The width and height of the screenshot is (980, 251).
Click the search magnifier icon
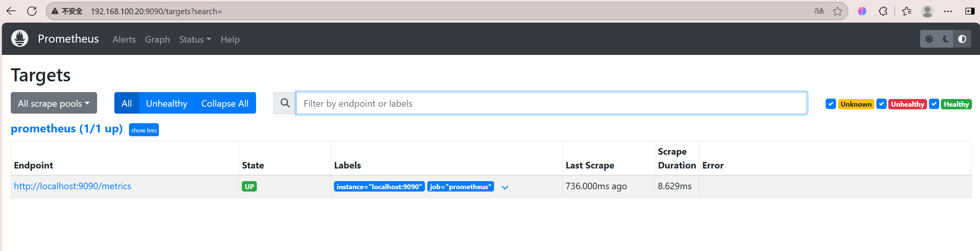click(x=285, y=103)
